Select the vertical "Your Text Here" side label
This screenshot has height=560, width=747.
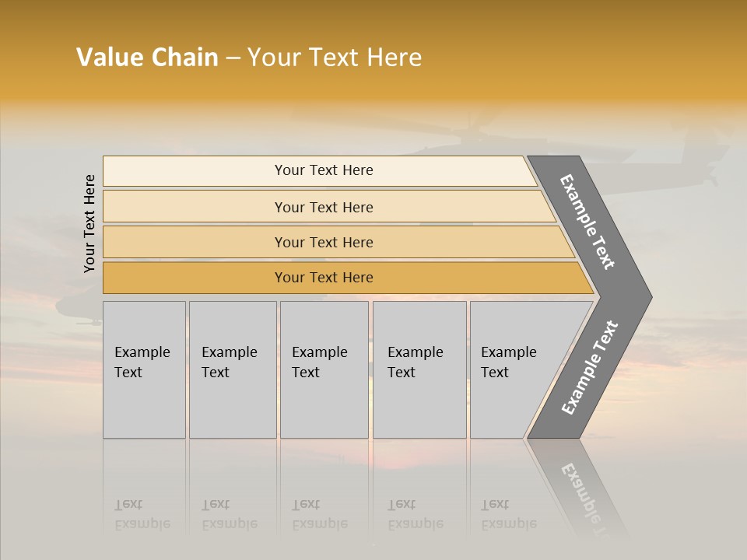pyautogui.click(x=89, y=223)
